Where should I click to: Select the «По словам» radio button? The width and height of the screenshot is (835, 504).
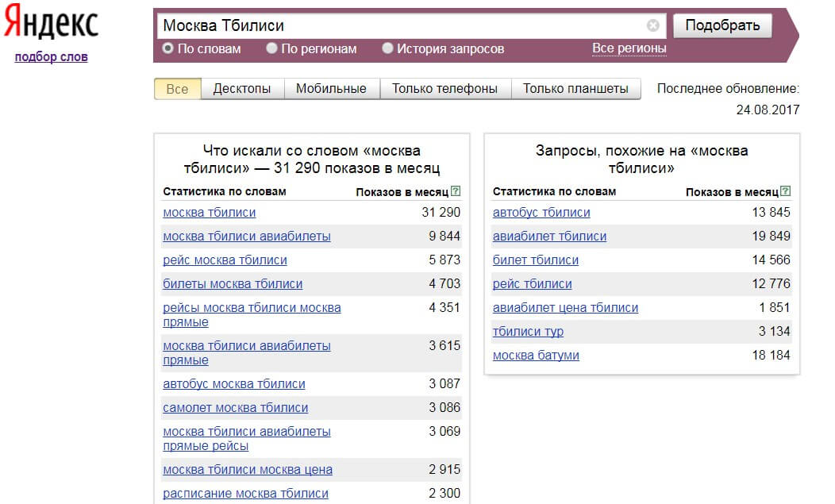click(167, 48)
